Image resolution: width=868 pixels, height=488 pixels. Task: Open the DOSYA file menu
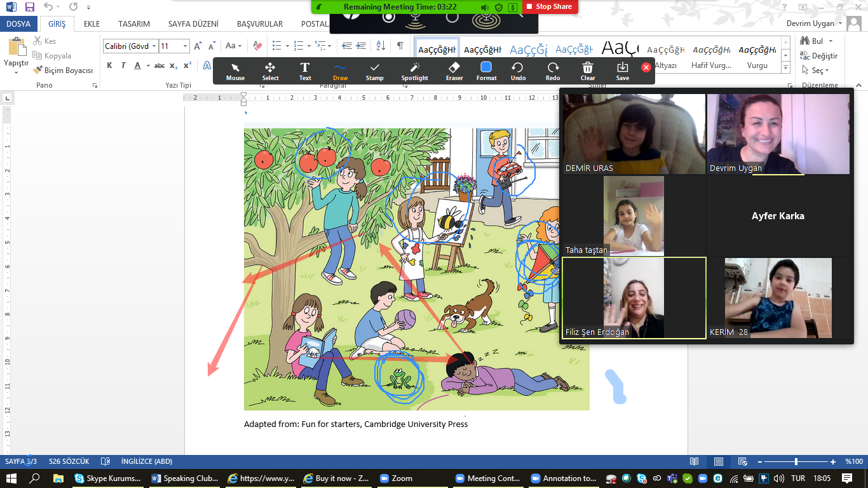pyautogui.click(x=18, y=24)
